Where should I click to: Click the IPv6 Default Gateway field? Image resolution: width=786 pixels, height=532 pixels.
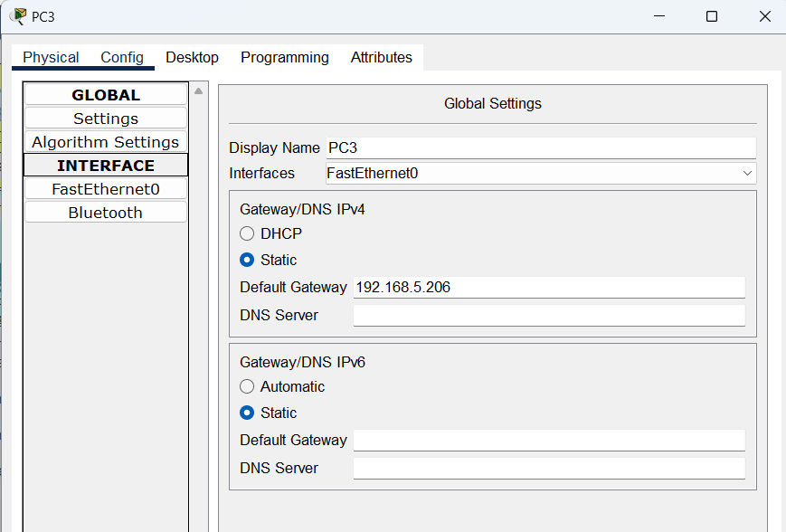point(548,440)
